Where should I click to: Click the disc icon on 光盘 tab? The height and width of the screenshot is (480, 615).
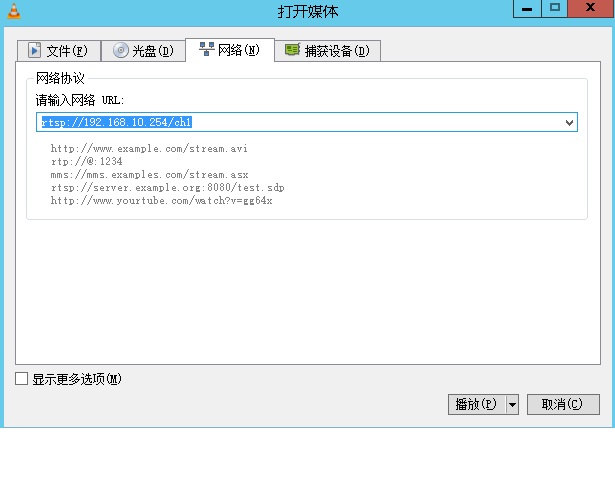pyautogui.click(x=121, y=50)
